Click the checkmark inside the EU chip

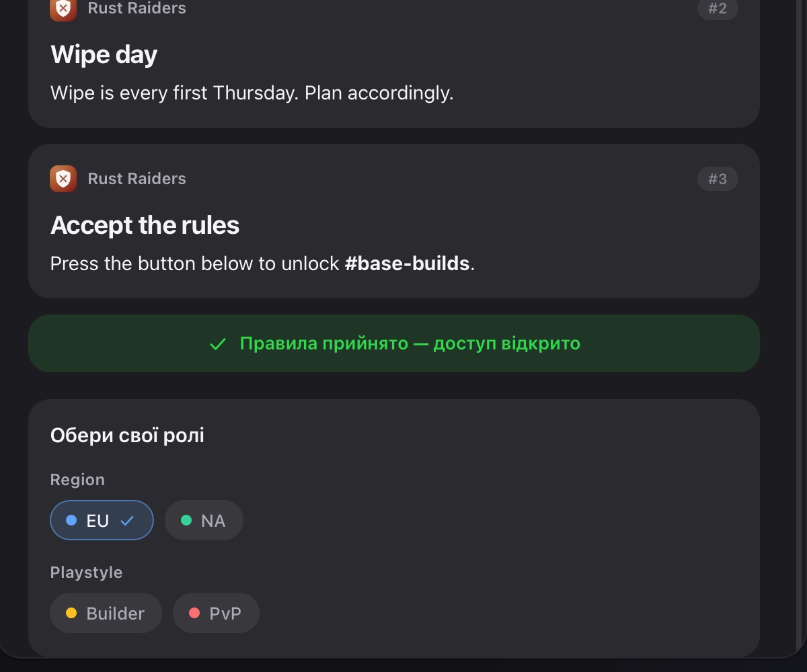coord(127,520)
